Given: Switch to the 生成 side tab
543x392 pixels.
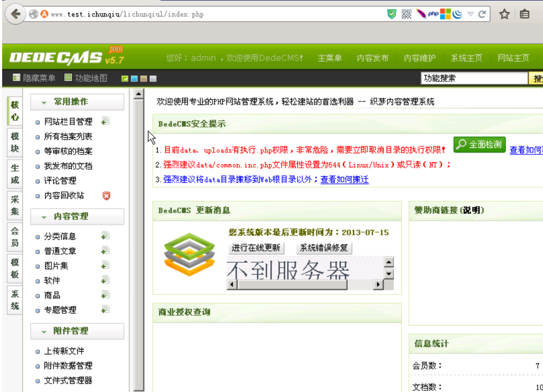Looking at the screenshot, I should point(14,174).
